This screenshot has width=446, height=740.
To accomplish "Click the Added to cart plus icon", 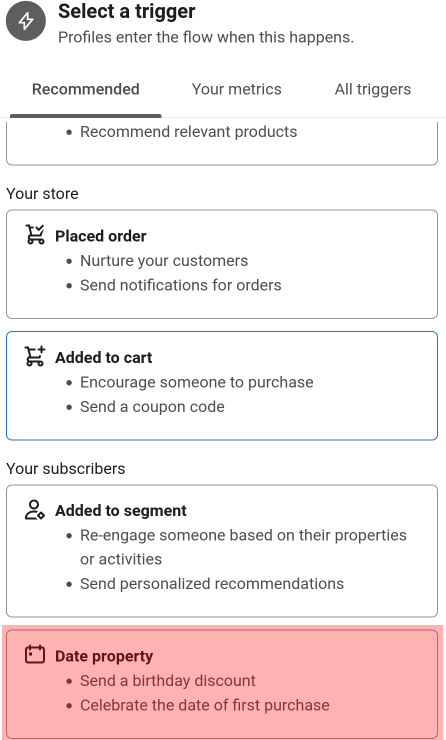I will 35,356.
